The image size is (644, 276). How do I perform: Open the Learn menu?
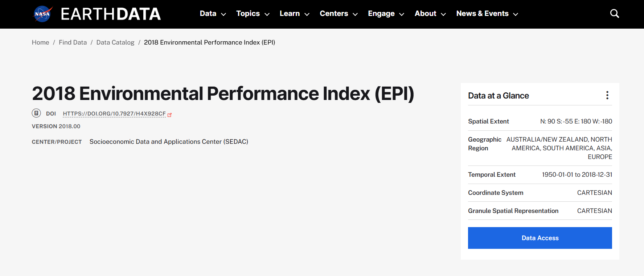coord(290,14)
